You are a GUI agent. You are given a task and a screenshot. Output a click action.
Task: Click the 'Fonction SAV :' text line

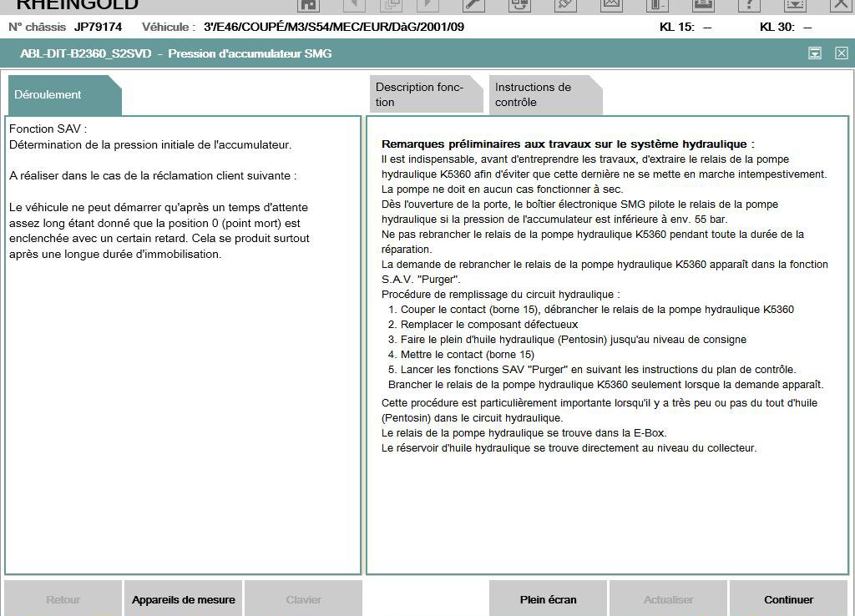pyautogui.click(x=48, y=129)
